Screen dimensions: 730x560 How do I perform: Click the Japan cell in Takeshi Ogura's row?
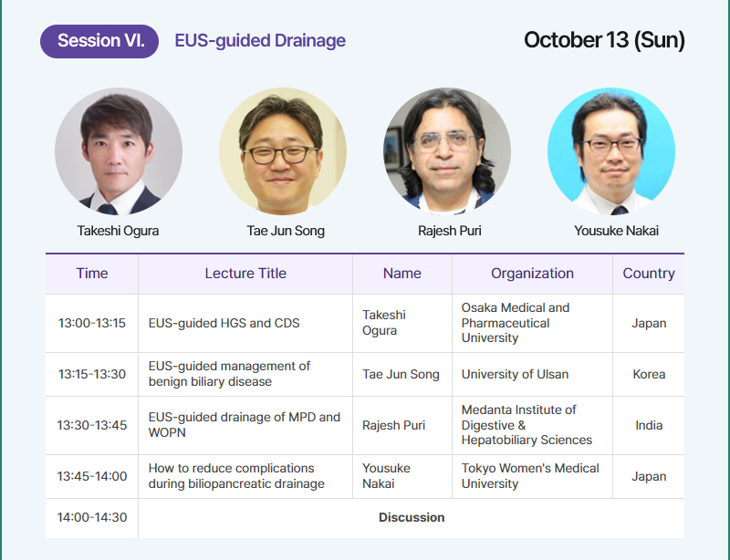tap(649, 323)
